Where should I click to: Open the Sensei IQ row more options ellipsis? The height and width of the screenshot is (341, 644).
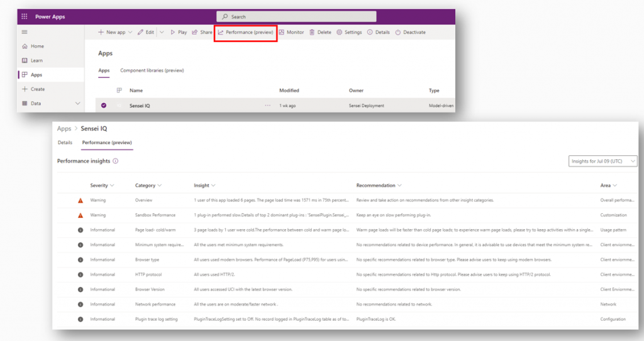[268, 105]
